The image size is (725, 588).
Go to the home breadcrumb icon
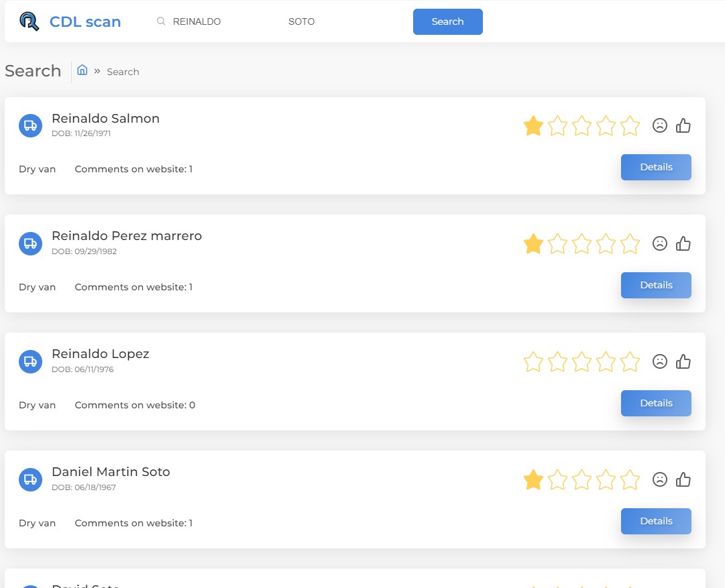[x=82, y=70]
